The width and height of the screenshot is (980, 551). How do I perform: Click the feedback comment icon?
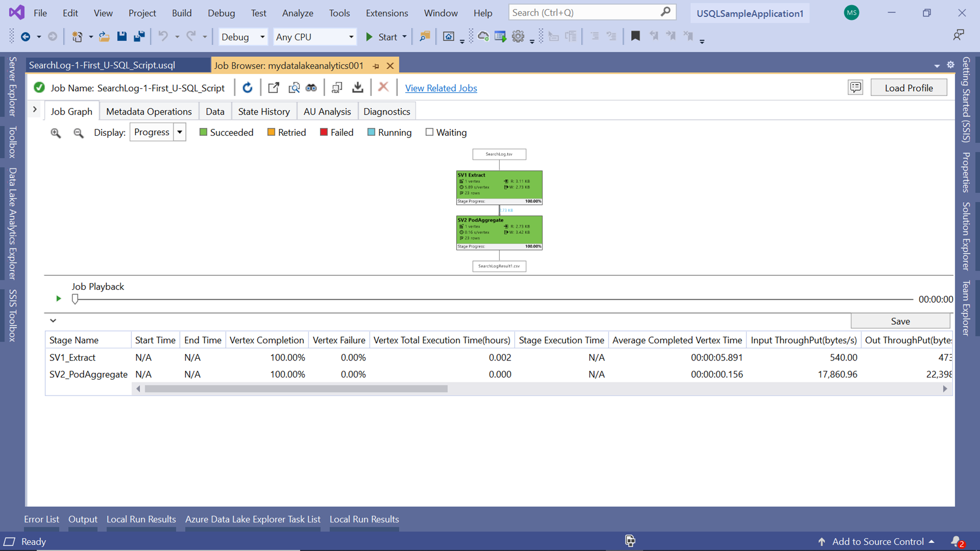pyautogui.click(x=855, y=88)
